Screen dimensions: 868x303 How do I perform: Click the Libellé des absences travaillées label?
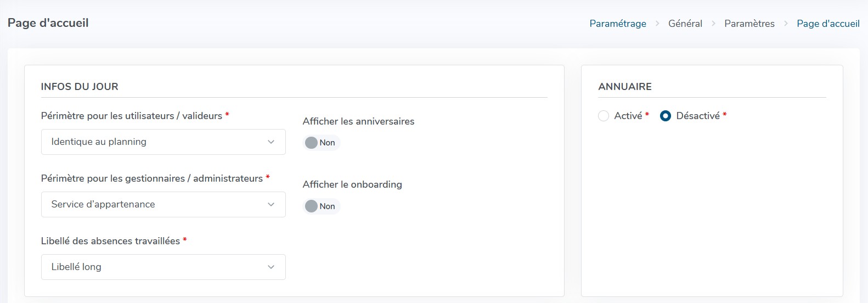point(110,241)
